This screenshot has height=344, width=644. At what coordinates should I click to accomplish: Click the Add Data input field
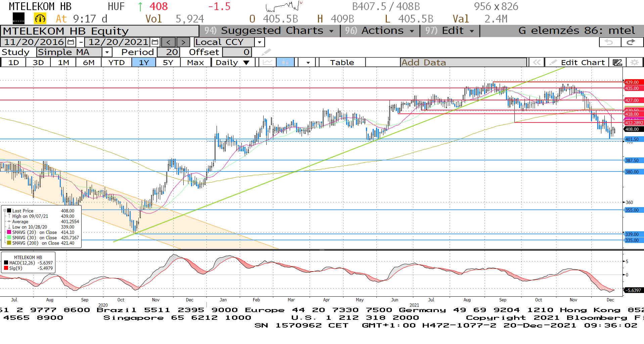click(463, 62)
